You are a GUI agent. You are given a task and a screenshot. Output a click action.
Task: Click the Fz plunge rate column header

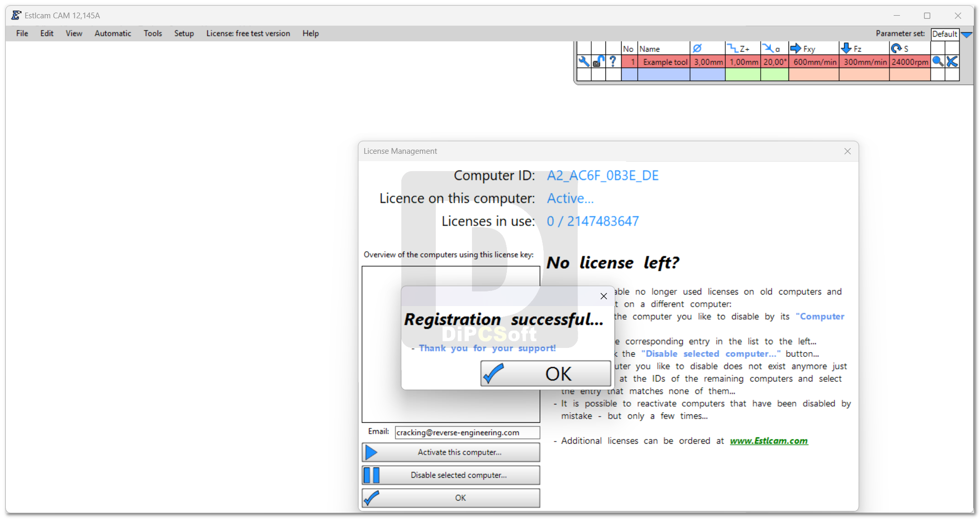click(864, 49)
